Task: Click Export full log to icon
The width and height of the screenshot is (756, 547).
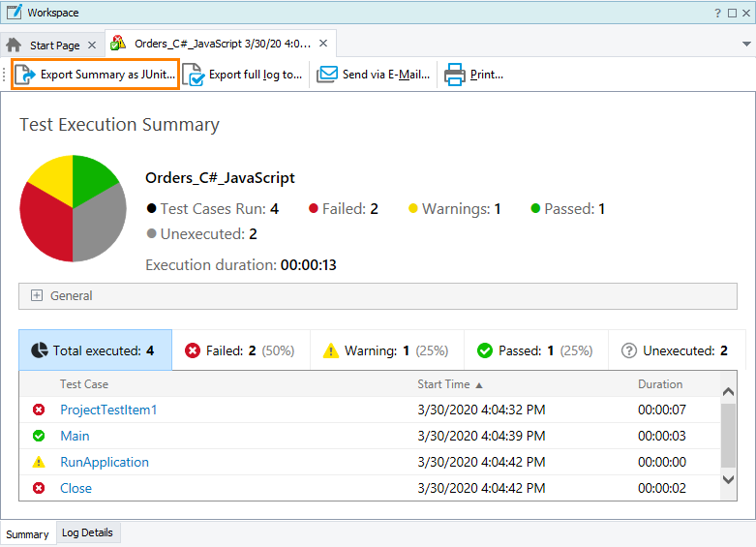Action: pos(194,75)
